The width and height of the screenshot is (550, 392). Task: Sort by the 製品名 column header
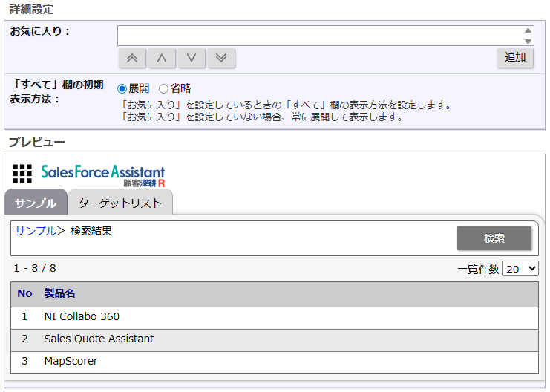[59, 293]
